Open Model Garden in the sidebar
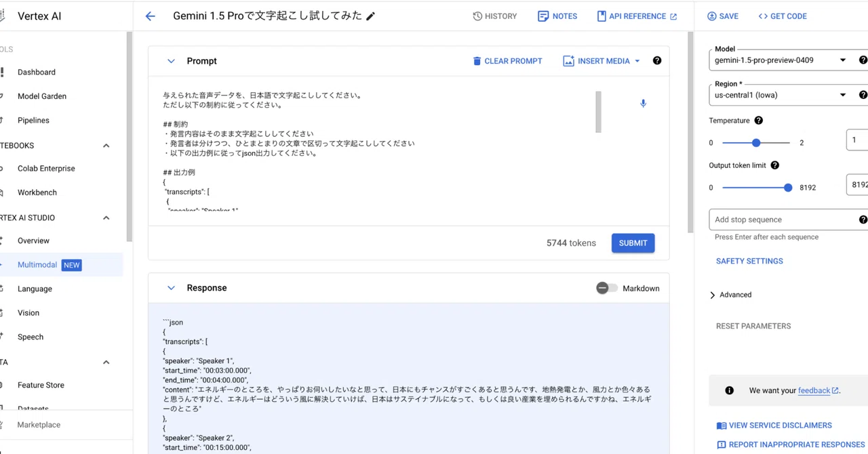The image size is (868, 454). (42, 96)
